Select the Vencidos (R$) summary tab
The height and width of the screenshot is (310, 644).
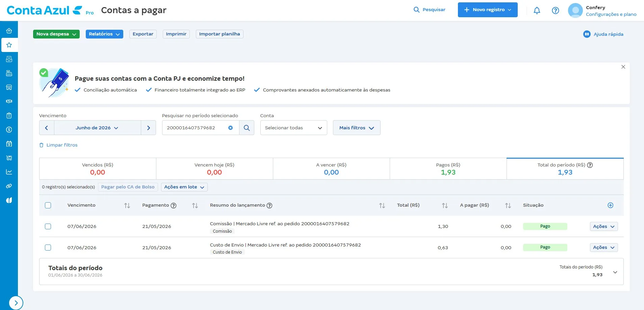98,169
